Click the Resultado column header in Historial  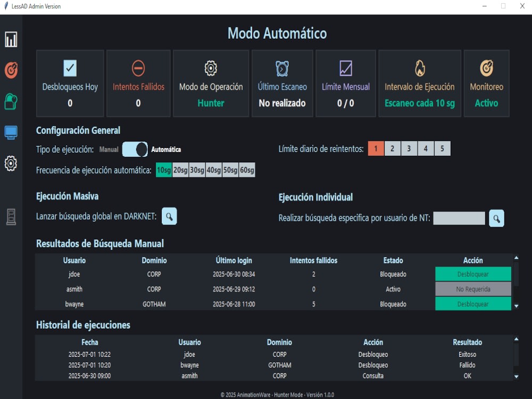467,342
